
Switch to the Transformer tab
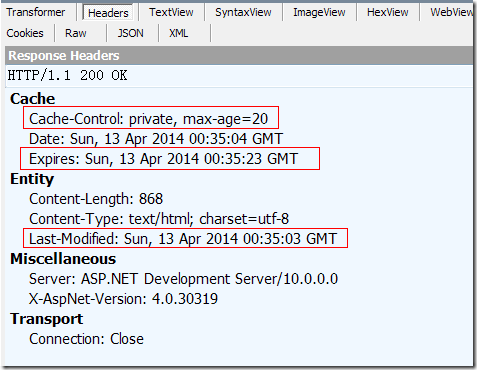pos(36,12)
